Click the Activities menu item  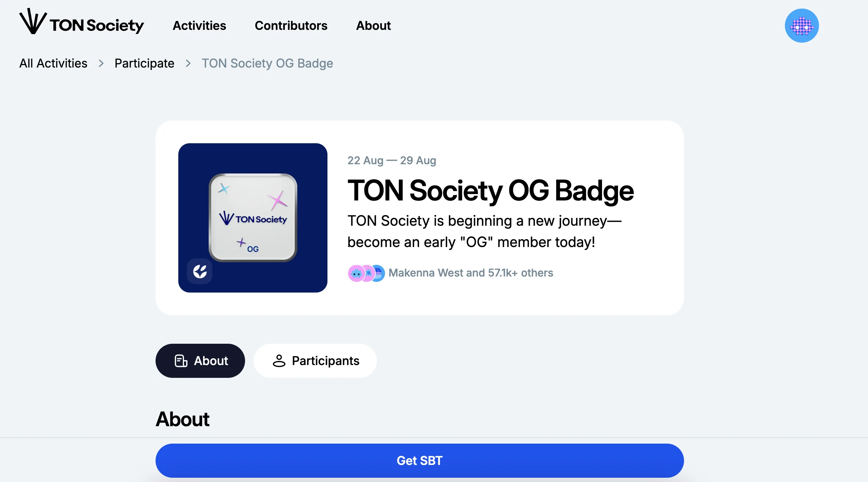tap(199, 26)
